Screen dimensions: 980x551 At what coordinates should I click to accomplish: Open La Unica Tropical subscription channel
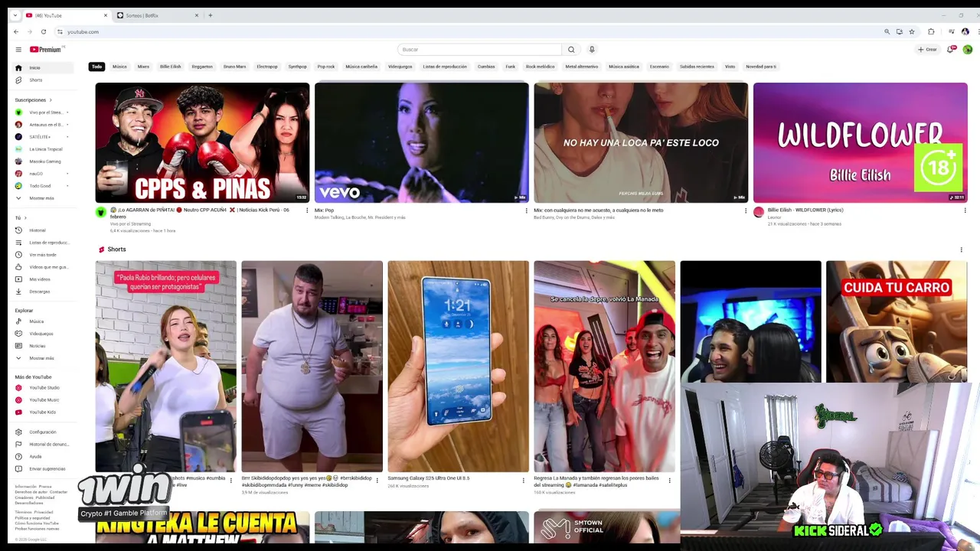click(x=43, y=149)
